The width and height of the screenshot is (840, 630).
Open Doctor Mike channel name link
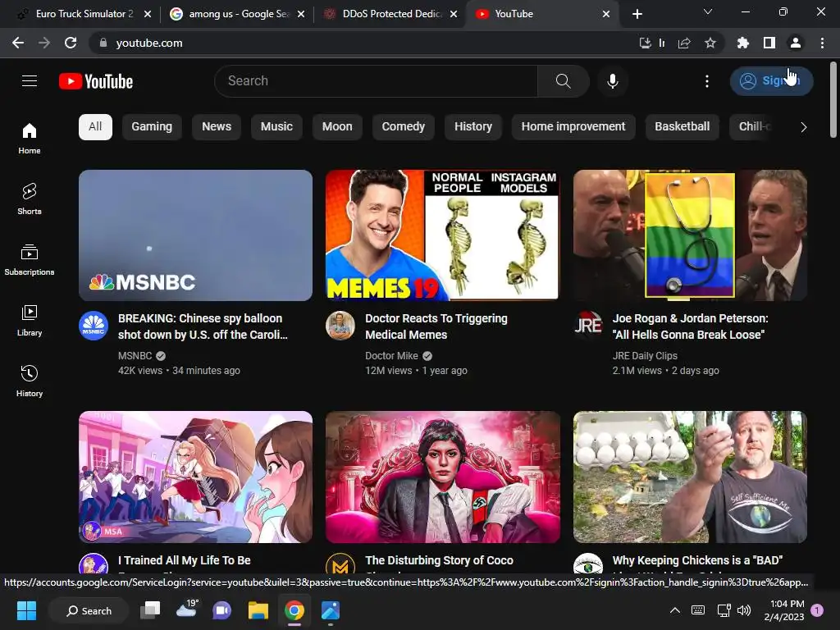(x=391, y=356)
